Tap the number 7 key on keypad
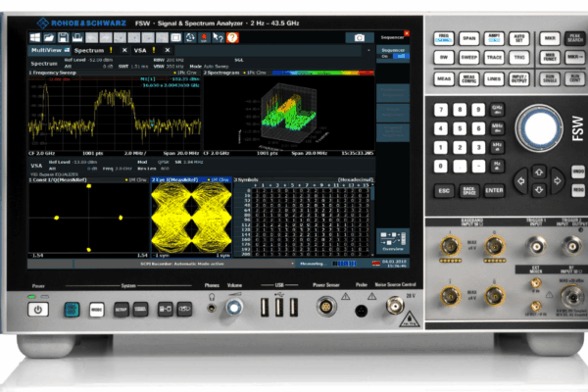This screenshot has width=588, height=392. [441, 110]
